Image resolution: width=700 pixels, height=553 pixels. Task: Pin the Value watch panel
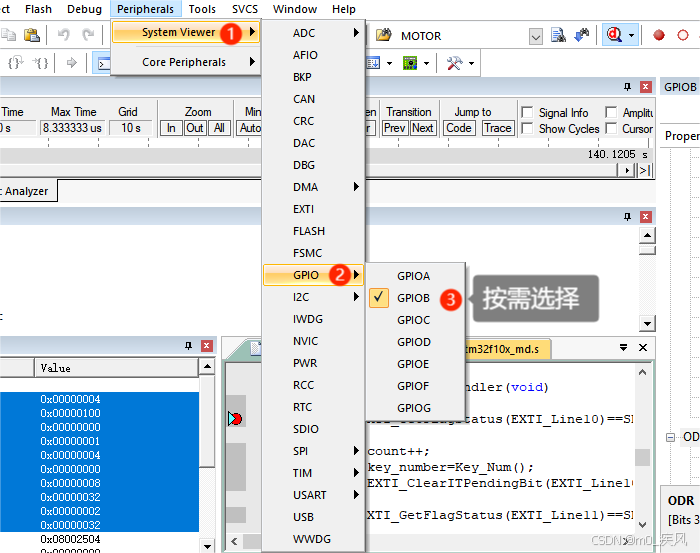[188, 345]
